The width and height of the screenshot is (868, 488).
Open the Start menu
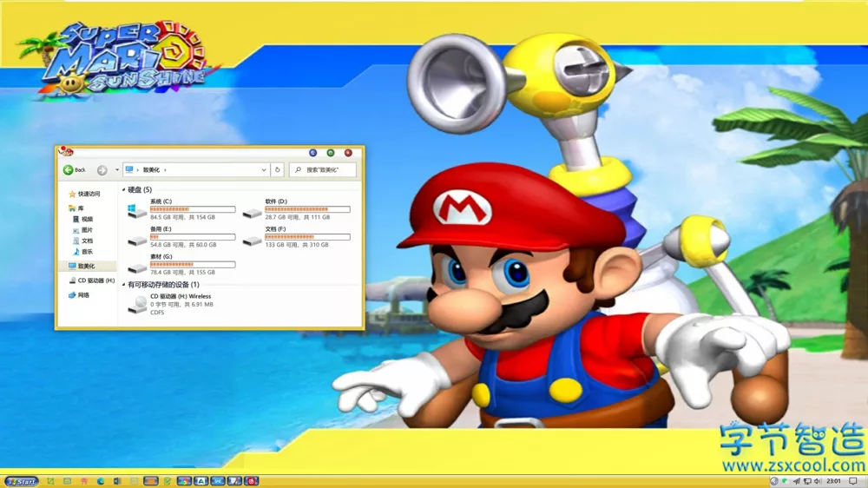pyautogui.click(x=22, y=481)
